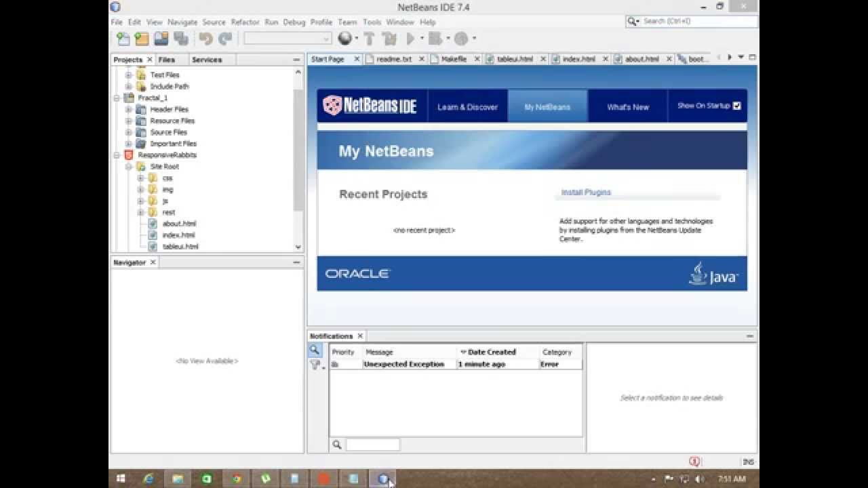The width and height of the screenshot is (868, 488).
Task: Close the Projects tab
Action: [x=150, y=60]
